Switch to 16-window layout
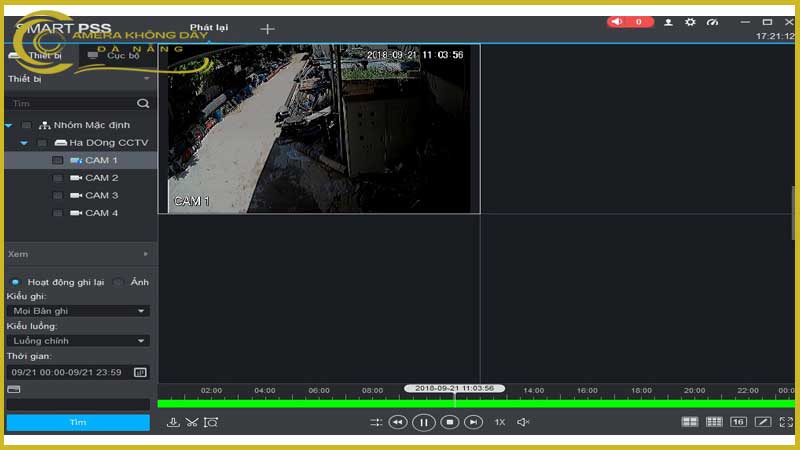The height and width of the screenshot is (450, 800). click(x=738, y=421)
